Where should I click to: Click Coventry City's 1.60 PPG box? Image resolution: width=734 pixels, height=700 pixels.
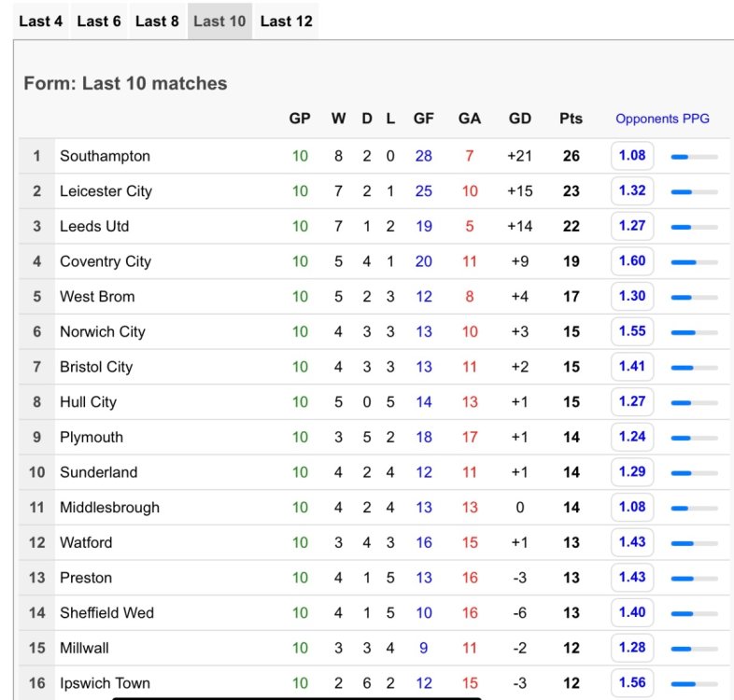pyautogui.click(x=632, y=261)
